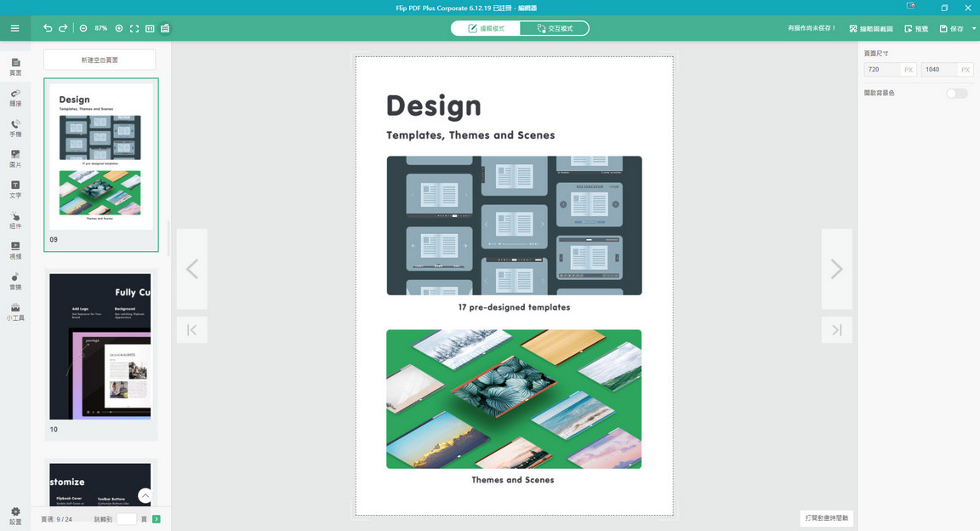Click the 新建空白頁面 button

point(100,60)
